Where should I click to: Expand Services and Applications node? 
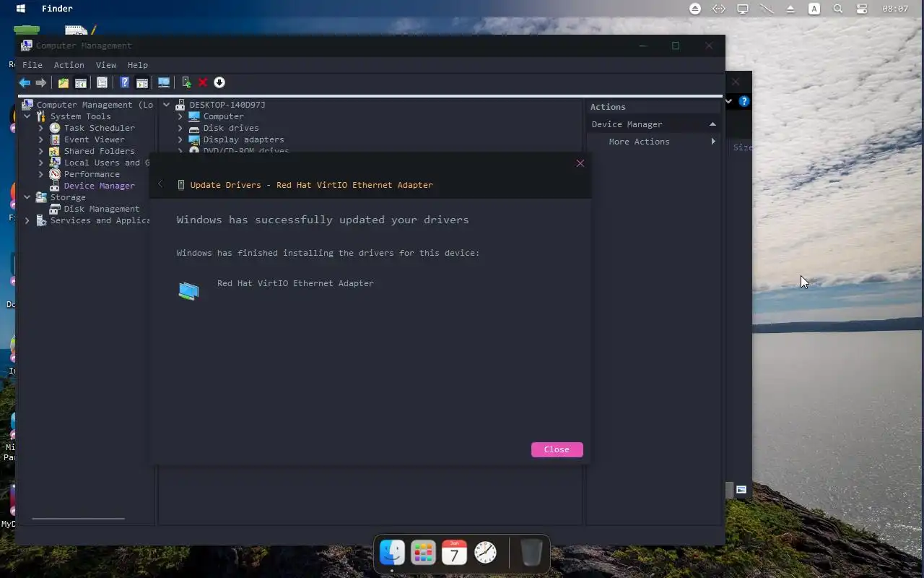[27, 220]
